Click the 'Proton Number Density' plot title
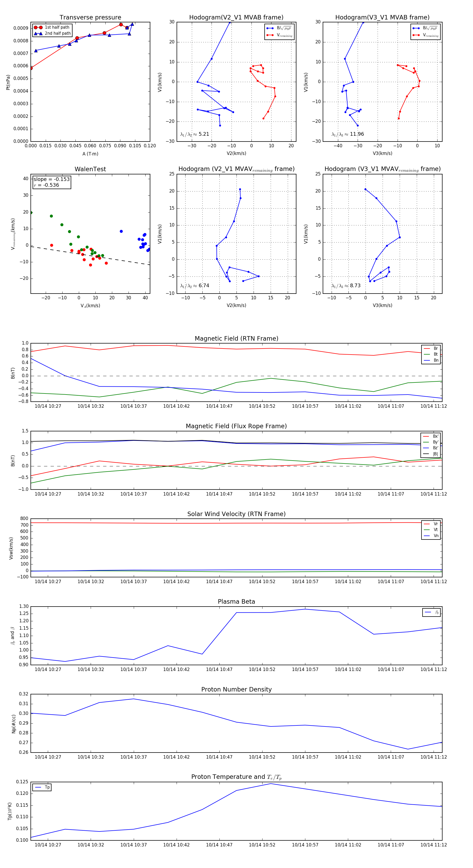The height and width of the screenshot is (868, 473). [x=236, y=689]
